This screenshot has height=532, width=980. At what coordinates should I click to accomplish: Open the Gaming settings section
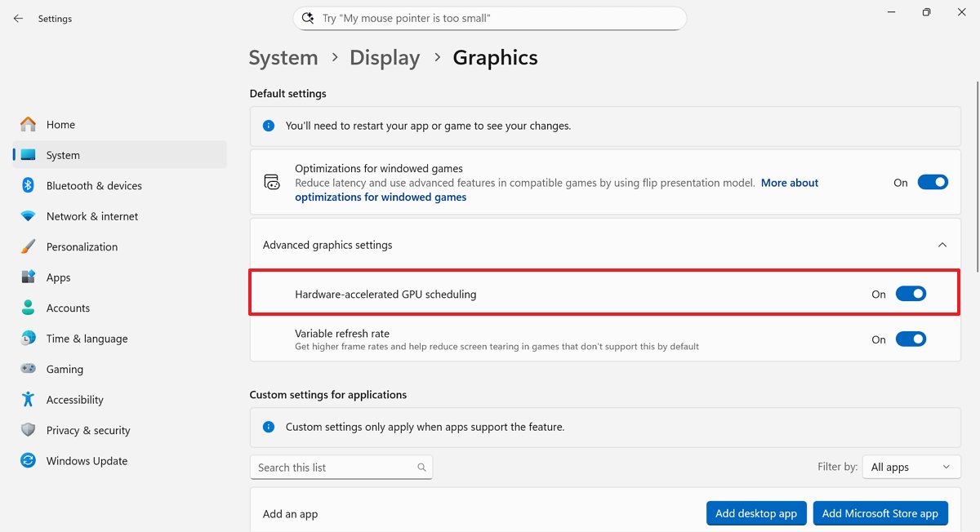pos(65,369)
